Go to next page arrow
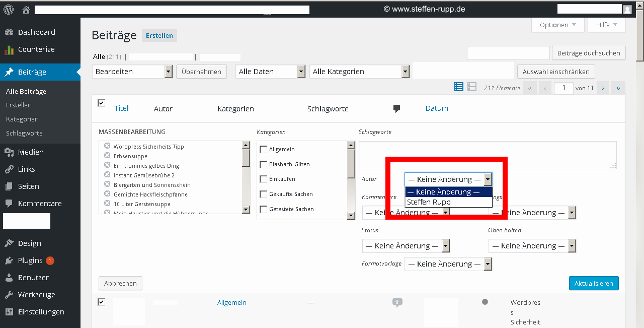The image size is (644, 328). coord(603,88)
